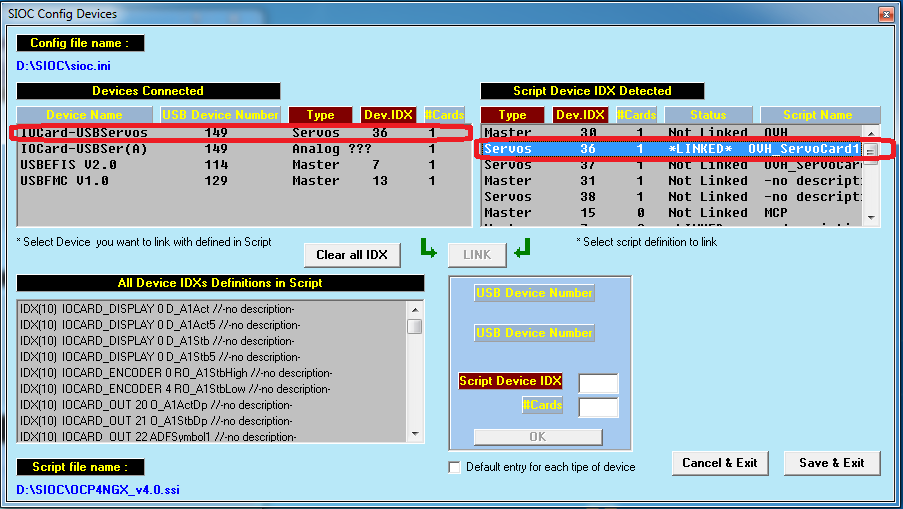Click Save & Exit button
This screenshot has height=509, width=903.
[831, 463]
